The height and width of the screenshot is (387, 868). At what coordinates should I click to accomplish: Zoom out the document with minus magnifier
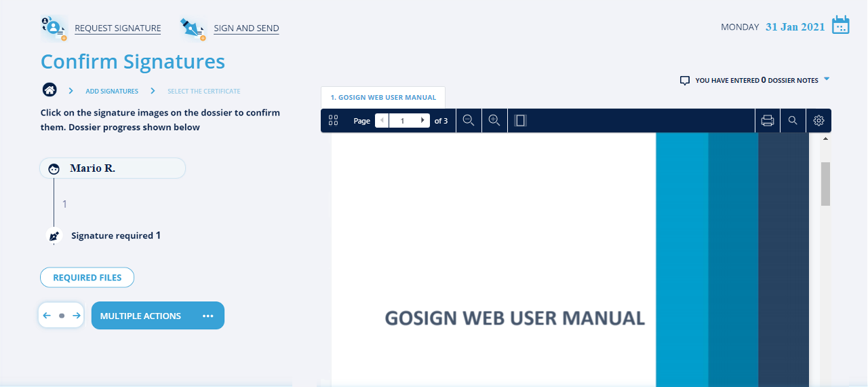coord(468,120)
